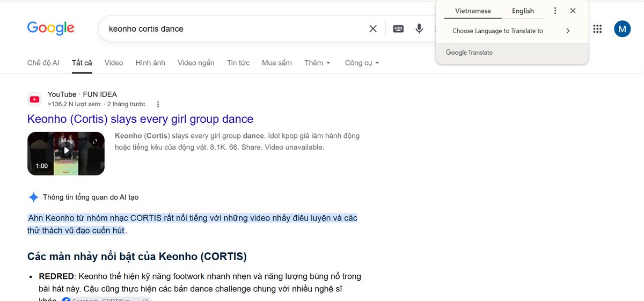Open Keonho slays every girl group dance link
The height and width of the screenshot is (301, 644).
tap(140, 119)
